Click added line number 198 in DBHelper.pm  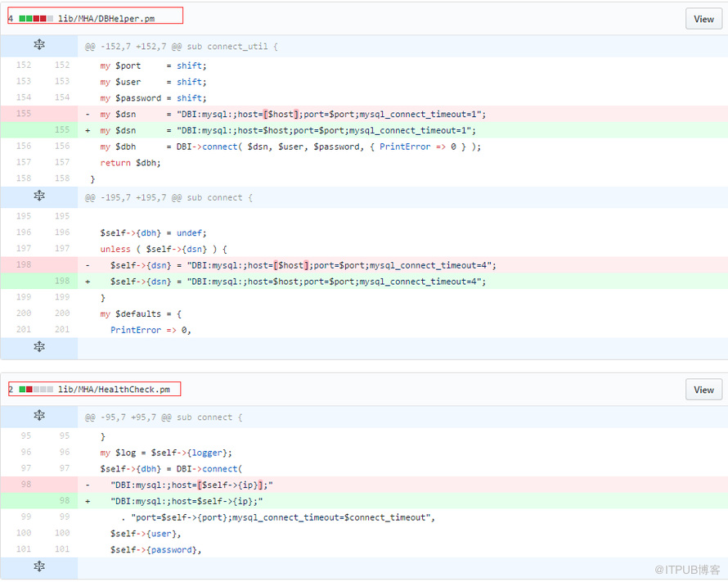pos(62,281)
